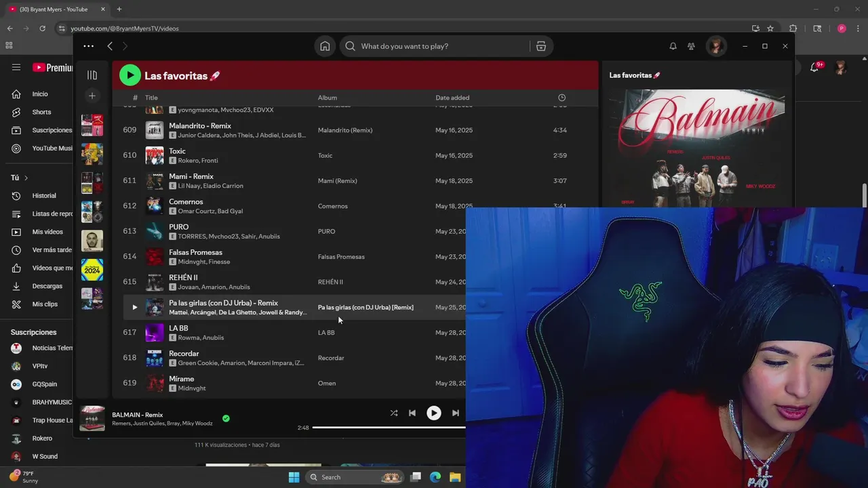
Task: Expand the Tú section in YouTube
Action: (x=19, y=178)
